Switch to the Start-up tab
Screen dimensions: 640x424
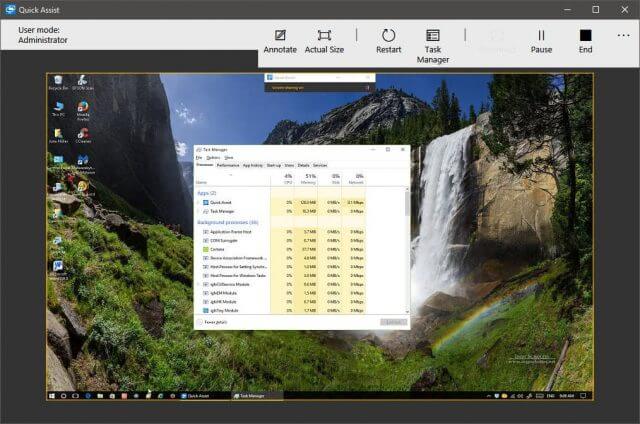point(274,165)
